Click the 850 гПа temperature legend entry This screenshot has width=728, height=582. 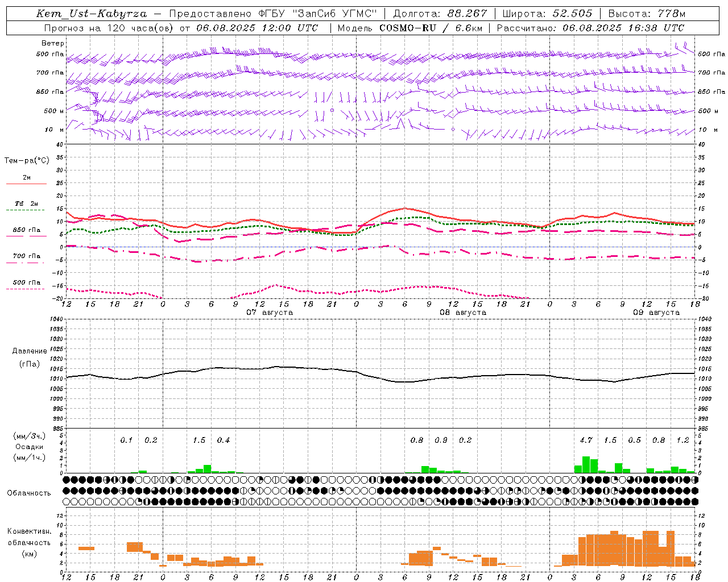coord(26,230)
